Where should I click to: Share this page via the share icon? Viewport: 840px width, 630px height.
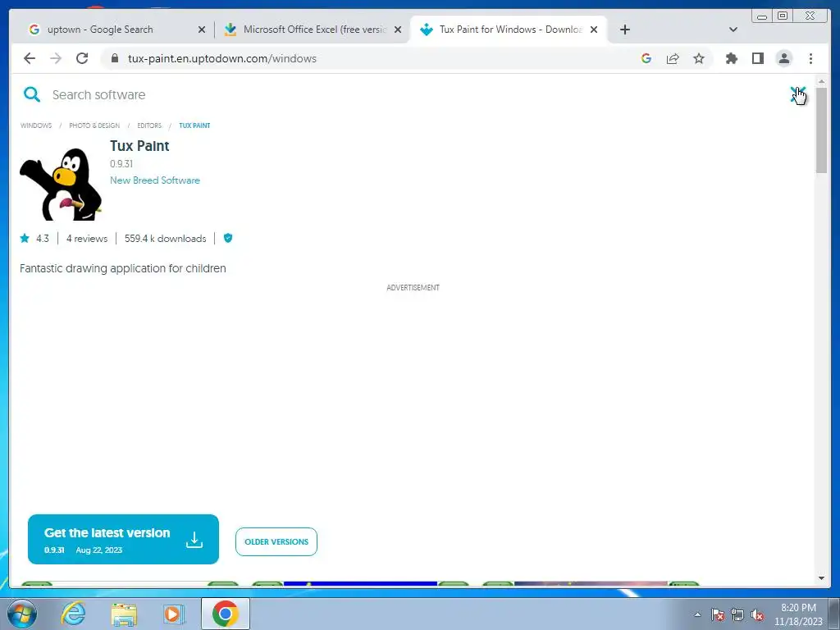pos(673,58)
